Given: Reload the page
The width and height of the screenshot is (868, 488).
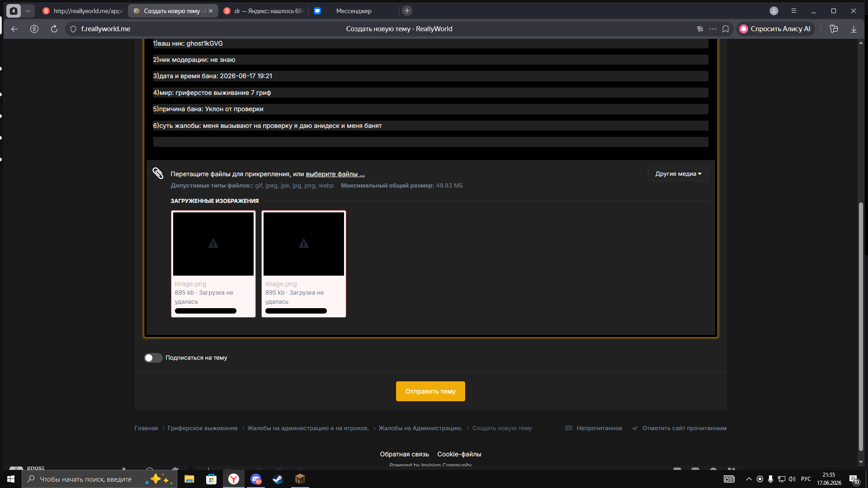Looking at the screenshot, I should tap(54, 29).
